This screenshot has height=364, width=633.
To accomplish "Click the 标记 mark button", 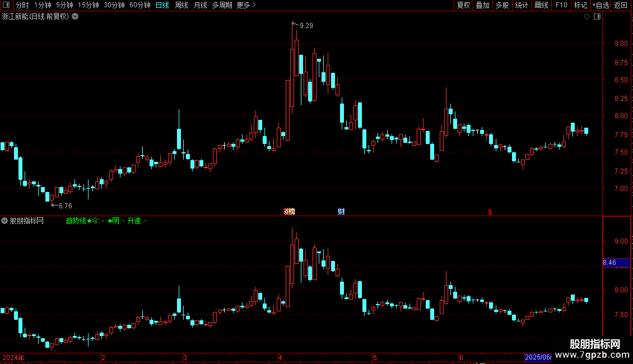I will [580, 5].
